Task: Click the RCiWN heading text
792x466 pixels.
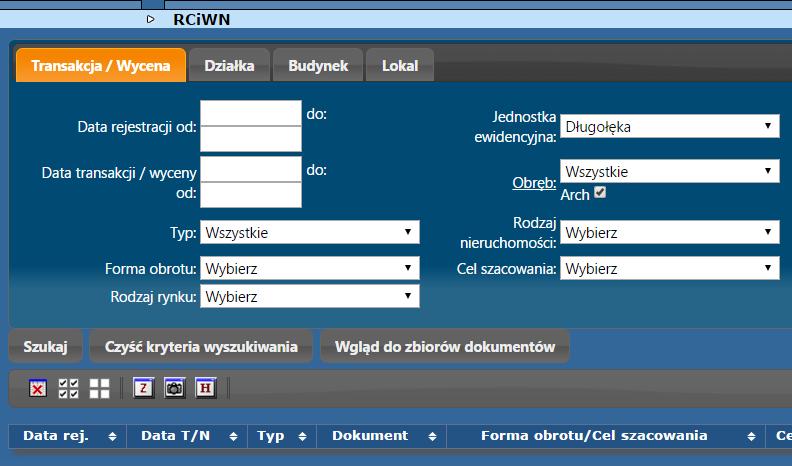Action: click(202, 19)
